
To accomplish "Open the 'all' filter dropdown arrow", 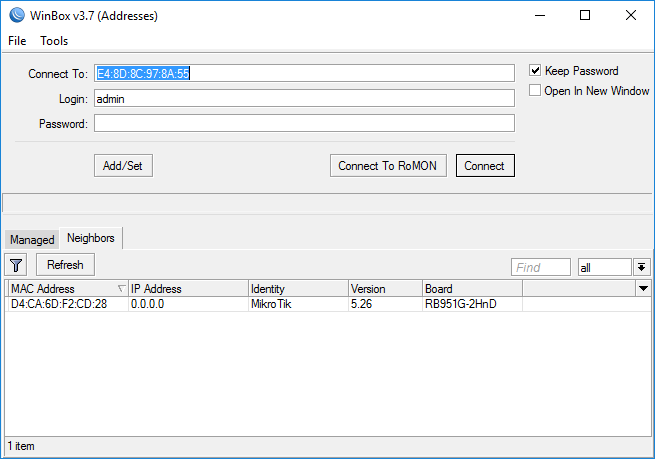I will pyautogui.click(x=642, y=267).
